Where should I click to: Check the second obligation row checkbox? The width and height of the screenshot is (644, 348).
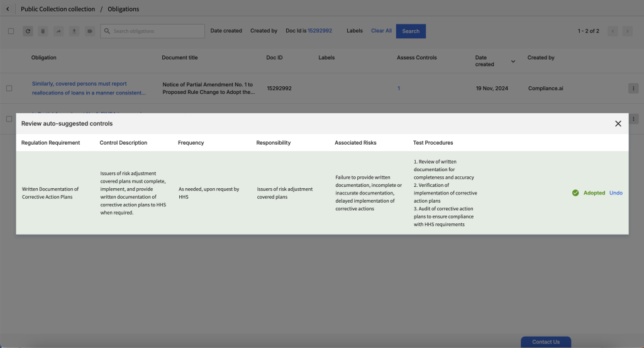(9, 118)
